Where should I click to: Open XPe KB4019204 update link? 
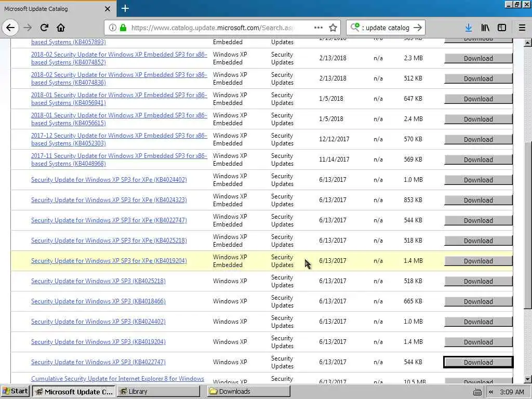(x=109, y=261)
